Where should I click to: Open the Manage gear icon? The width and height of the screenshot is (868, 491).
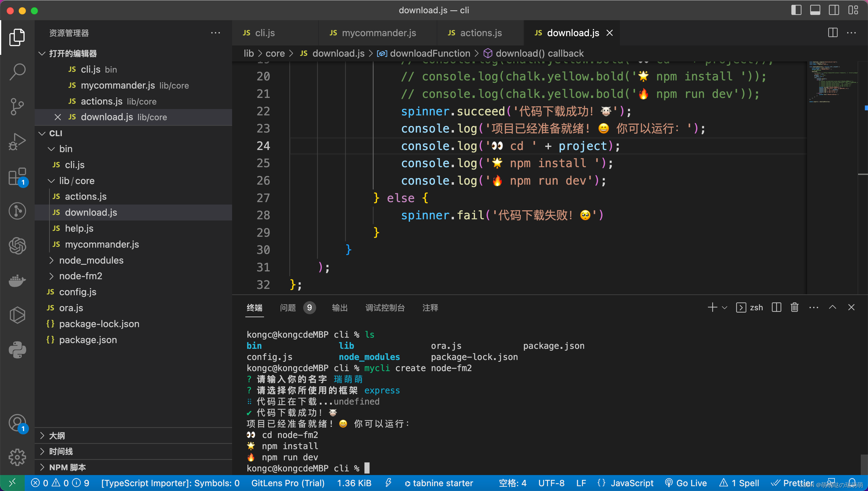tap(17, 457)
